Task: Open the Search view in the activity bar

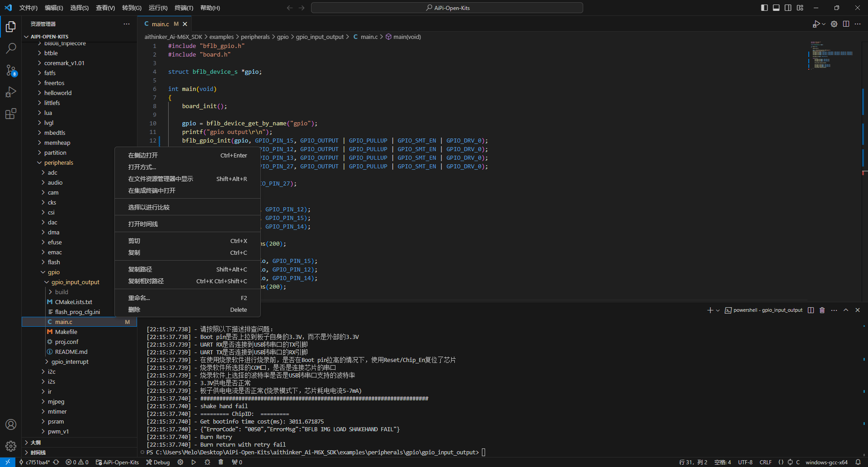Action: click(x=11, y=48)
